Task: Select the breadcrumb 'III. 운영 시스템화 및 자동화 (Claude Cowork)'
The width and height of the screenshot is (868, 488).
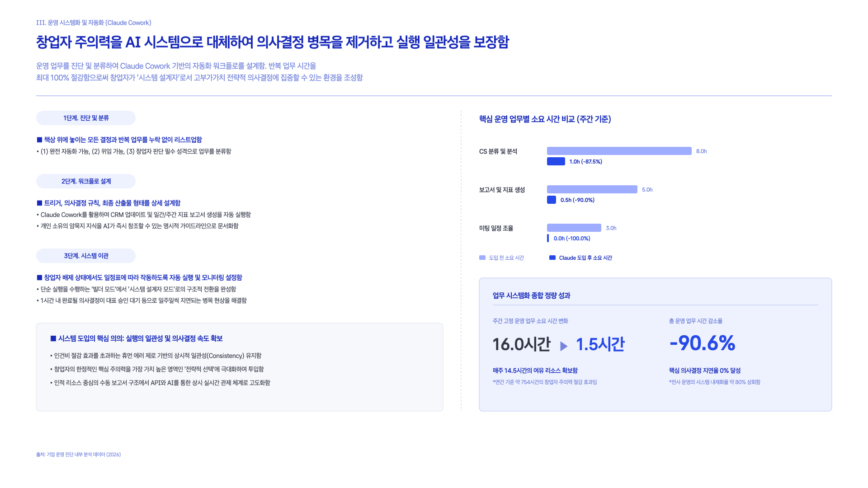Action: click(94, 23)
